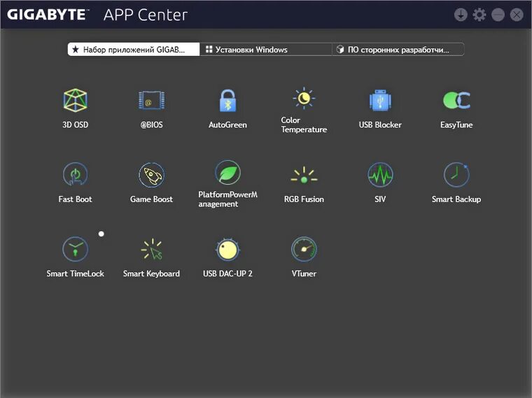Open APP Center settings gear
Screen dimensions: 532x398
(x=479, y=15)
